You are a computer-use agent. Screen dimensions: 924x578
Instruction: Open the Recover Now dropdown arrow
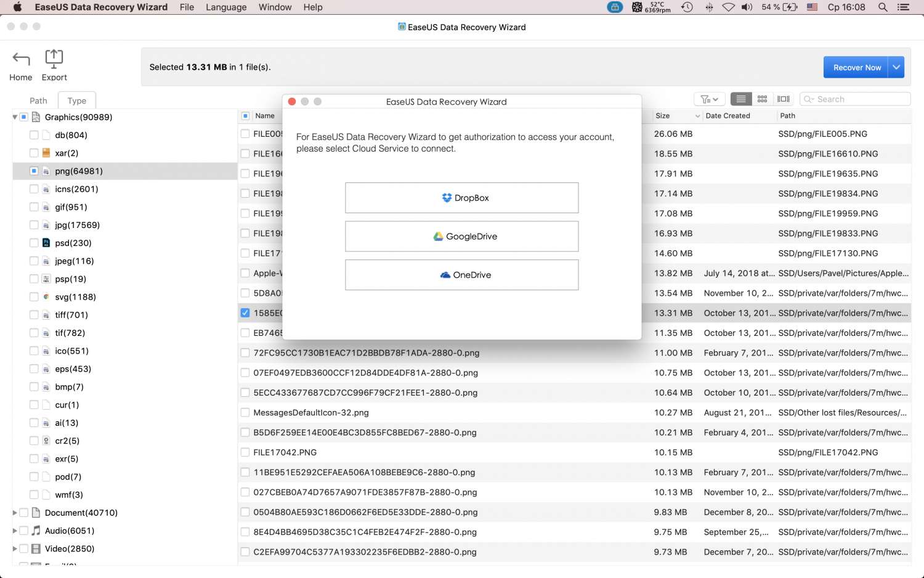click(x=896, y=67)
